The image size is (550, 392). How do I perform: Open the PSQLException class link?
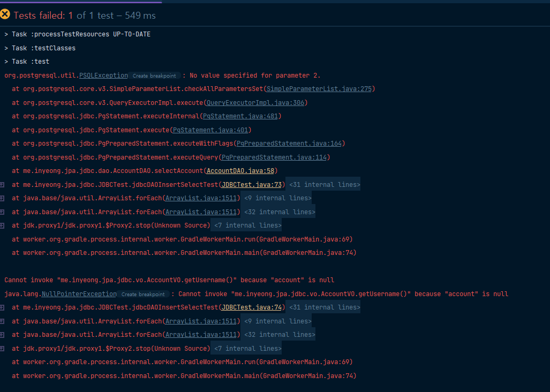tap(103, 75)
